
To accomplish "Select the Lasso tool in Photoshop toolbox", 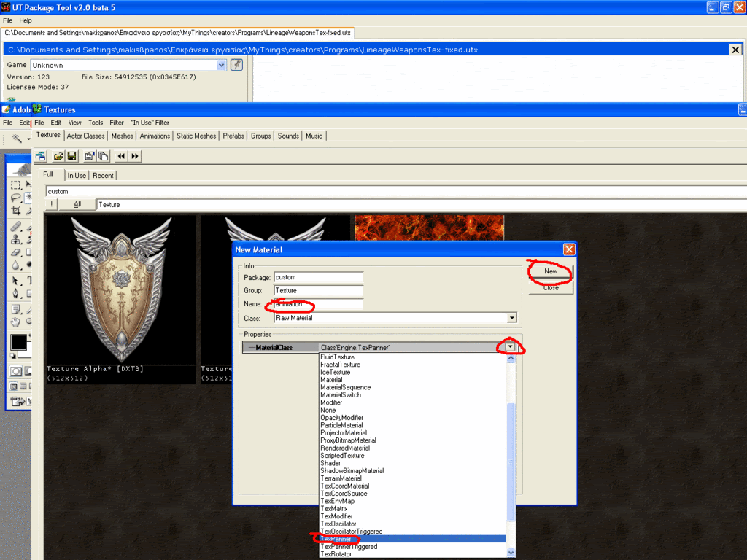I will tap(16, 198).
